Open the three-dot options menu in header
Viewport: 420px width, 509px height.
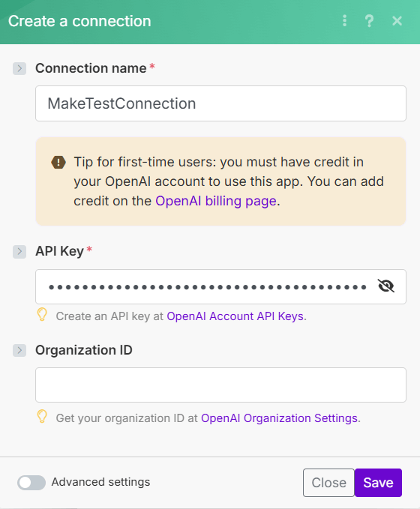(x=344, y=21)
